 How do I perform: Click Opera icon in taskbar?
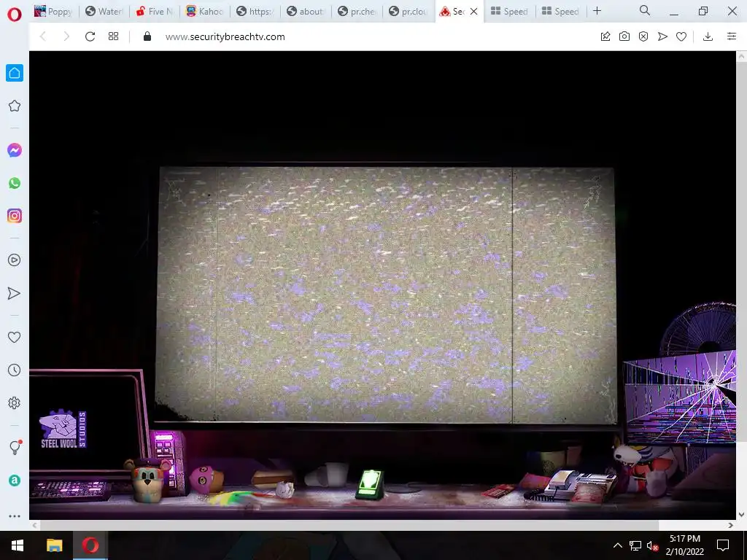click(90, 545)
